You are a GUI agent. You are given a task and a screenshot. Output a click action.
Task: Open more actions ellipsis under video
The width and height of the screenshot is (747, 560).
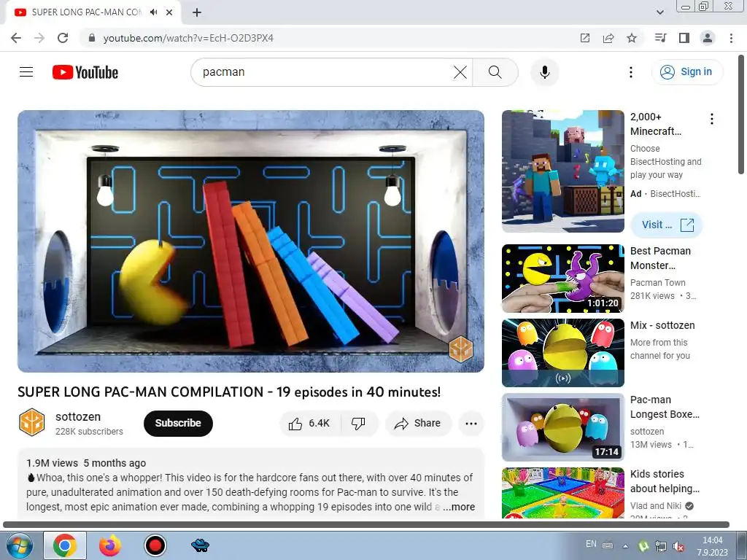(471, 424)
